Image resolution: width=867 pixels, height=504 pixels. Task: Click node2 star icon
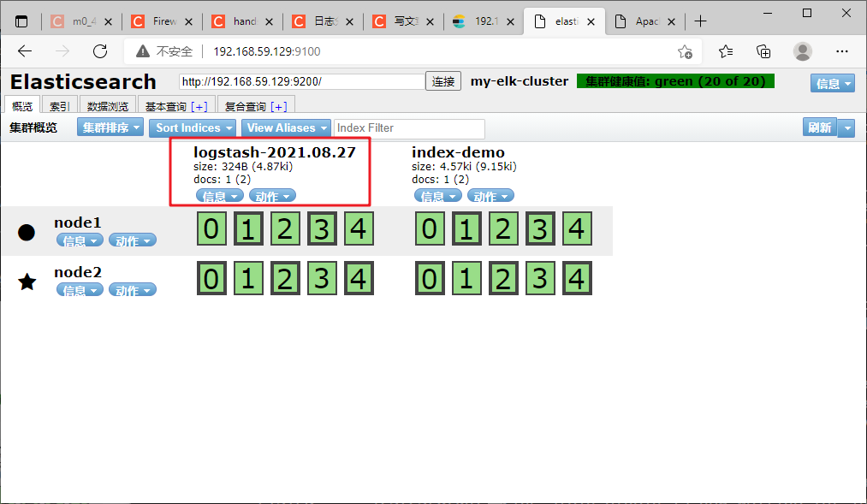pos(27,282)
